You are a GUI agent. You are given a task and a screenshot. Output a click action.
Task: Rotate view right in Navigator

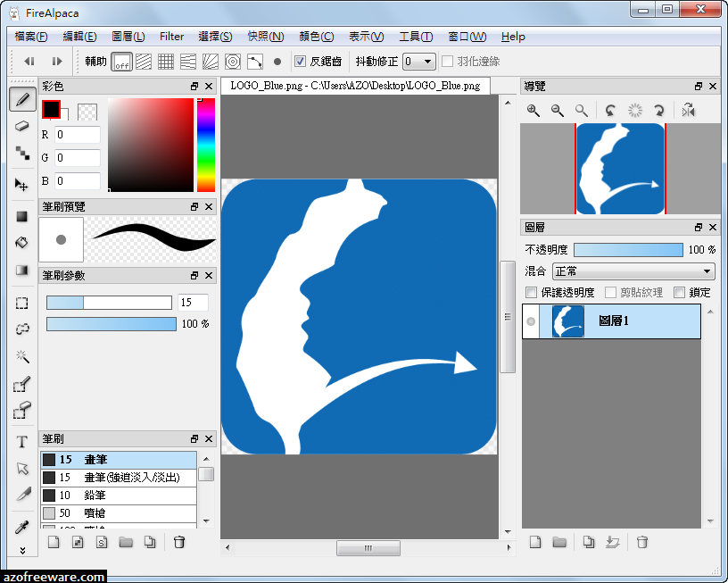click(658, 111)
